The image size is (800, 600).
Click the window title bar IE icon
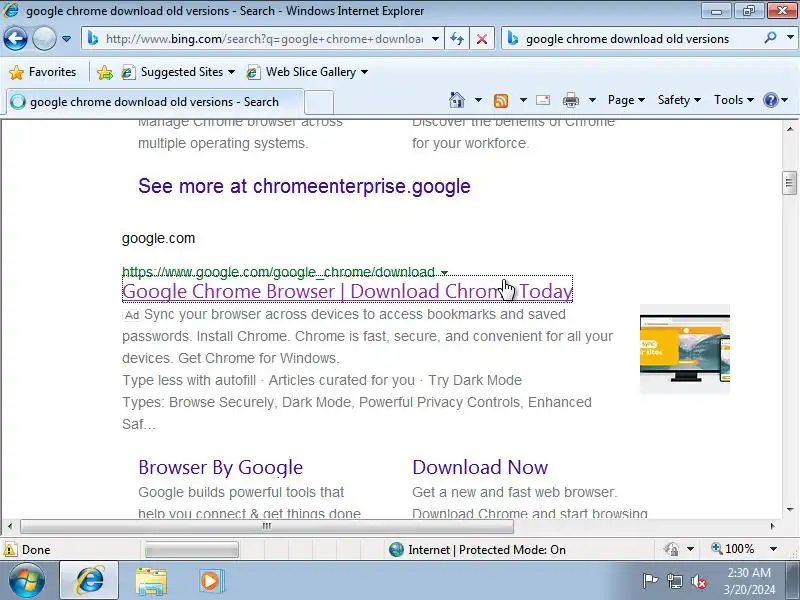coord(10,10)
